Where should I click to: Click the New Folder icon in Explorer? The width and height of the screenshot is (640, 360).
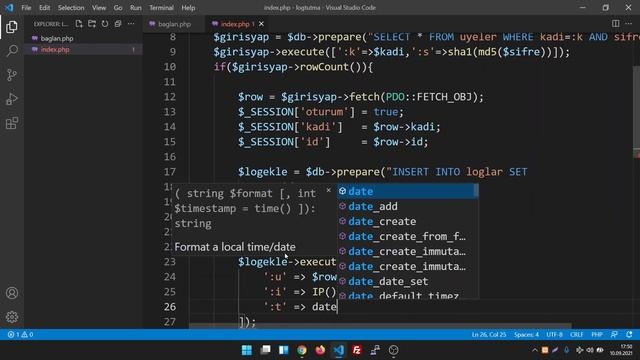click(x=92, y=24)
